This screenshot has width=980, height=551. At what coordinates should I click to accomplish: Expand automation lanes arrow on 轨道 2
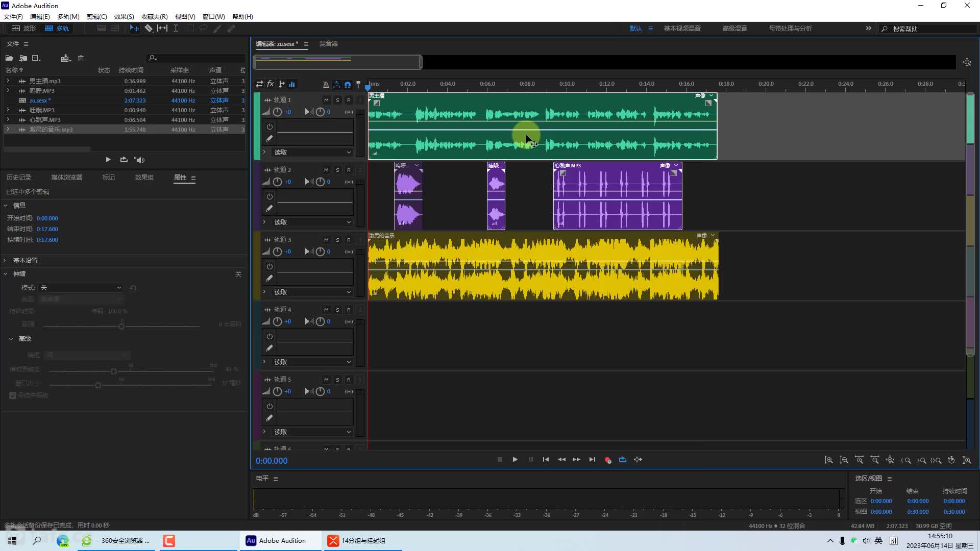click(x=264, y=222)
